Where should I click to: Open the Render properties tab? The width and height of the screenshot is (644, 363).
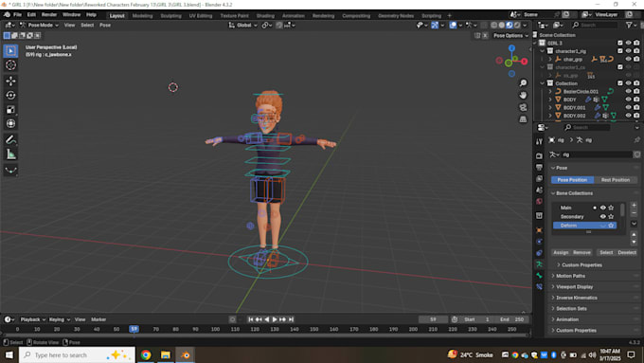[539, 156]
